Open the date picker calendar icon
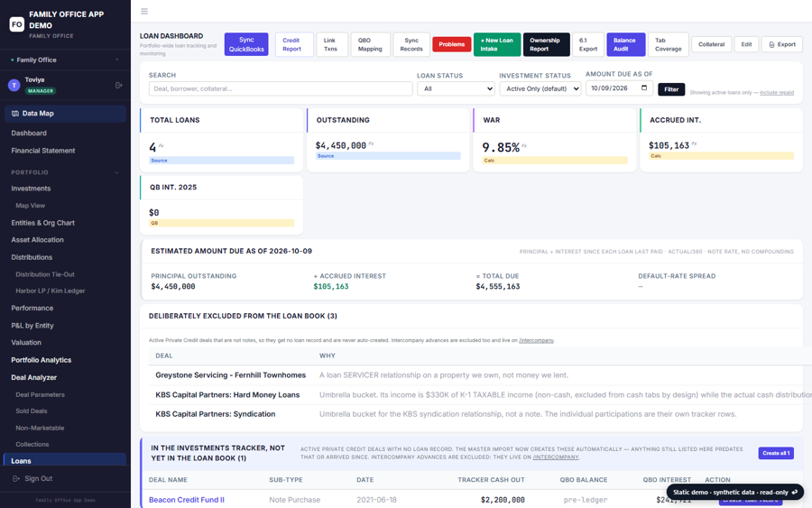Screen dimensions: 812x508 (643, 88)
